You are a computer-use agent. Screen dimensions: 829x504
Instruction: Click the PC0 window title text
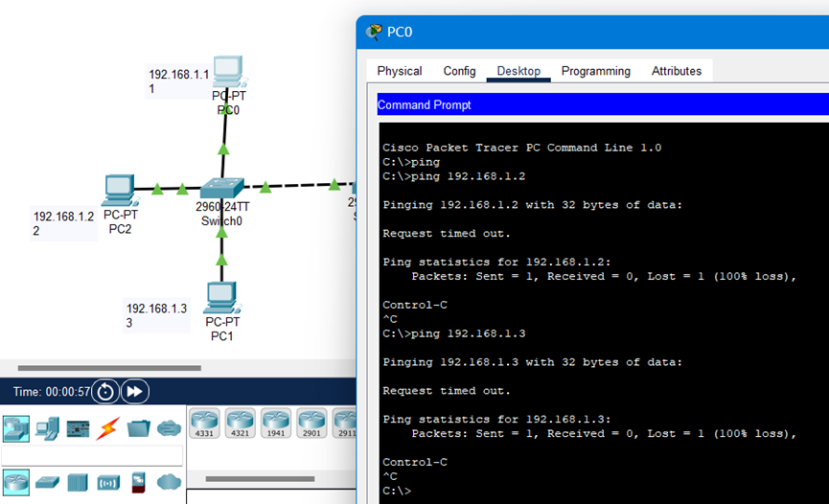(x=400, y=33)
